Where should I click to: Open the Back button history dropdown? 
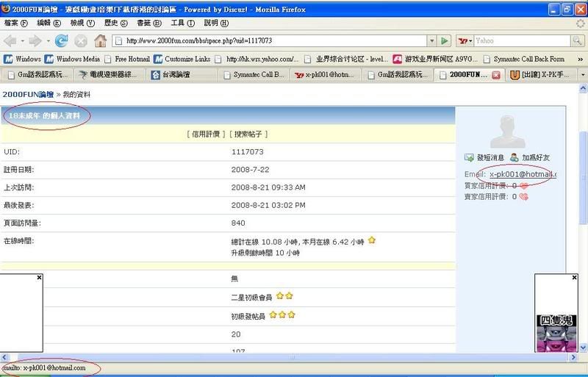tap(23, 40)
